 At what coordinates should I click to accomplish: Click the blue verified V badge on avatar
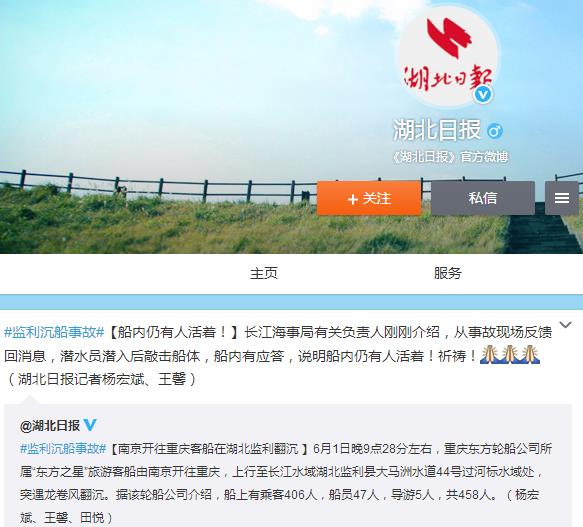(x=483, y=95)
